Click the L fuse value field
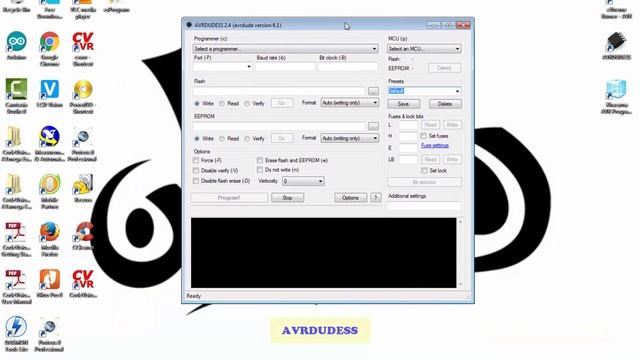The width and height of the screenshot is (640, 360). pos(408,125)
